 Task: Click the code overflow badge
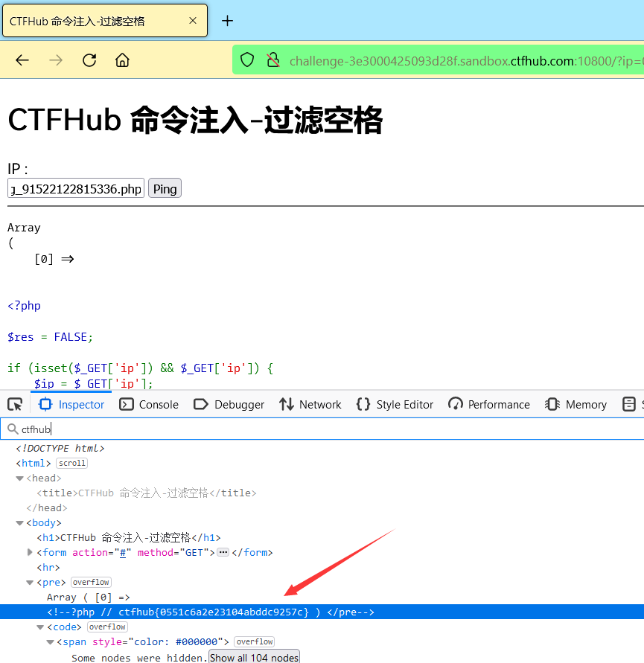(107, 627)
